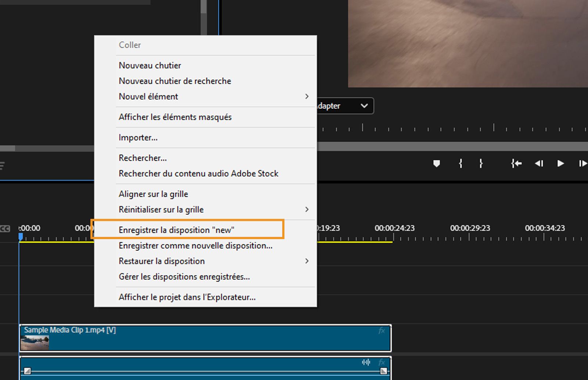Screen dimensions: 588x380
Task: Click the waveform icon on the audio clip
Action: coord(366,362)
